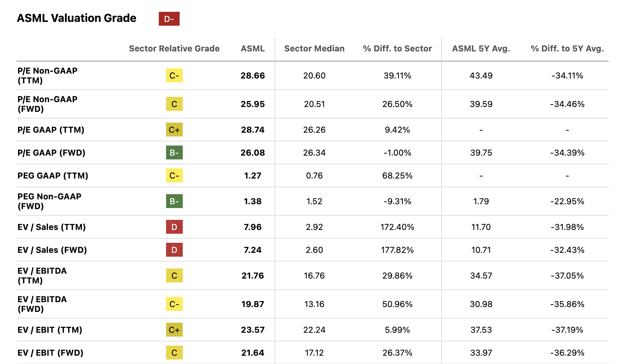Click the C- grade badge for P/E Non-GAAP (TTM)
Viewport: 624px width, 364px height.
174,75
